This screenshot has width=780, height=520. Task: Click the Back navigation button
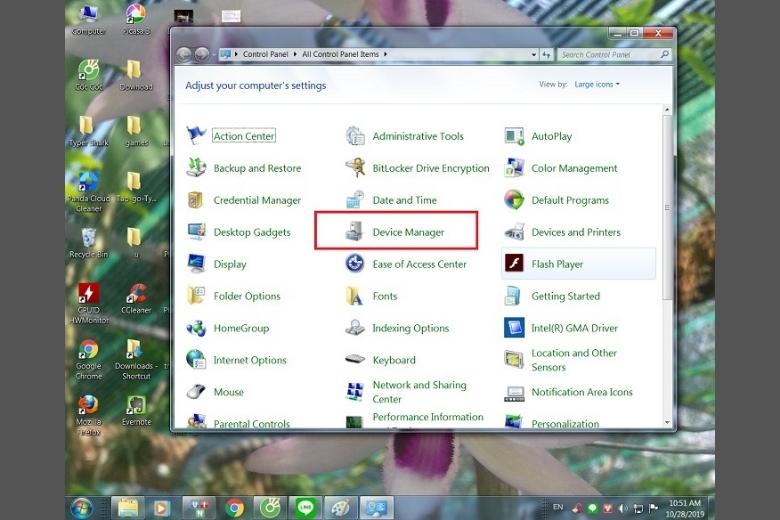(x=183, y=54)
